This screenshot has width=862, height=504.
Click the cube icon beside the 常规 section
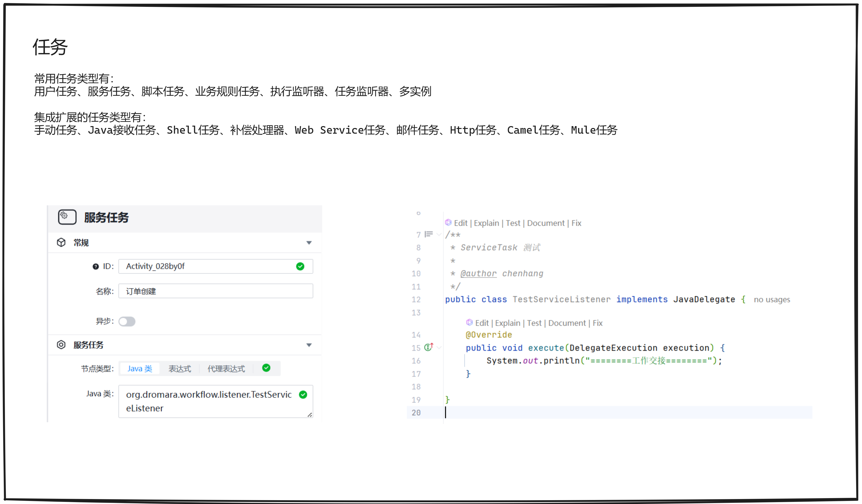(62, 242)
